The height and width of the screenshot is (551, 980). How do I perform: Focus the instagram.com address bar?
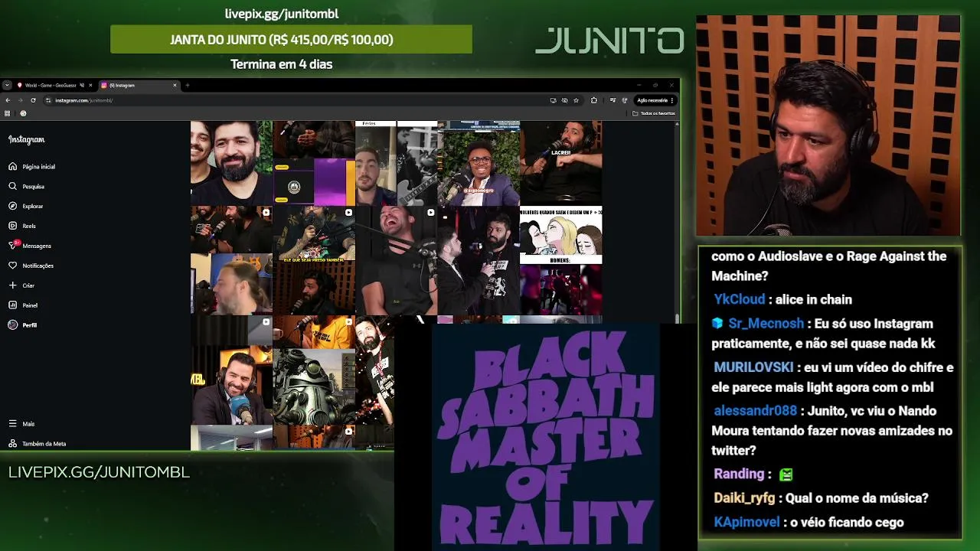click(x=299, y=100)
